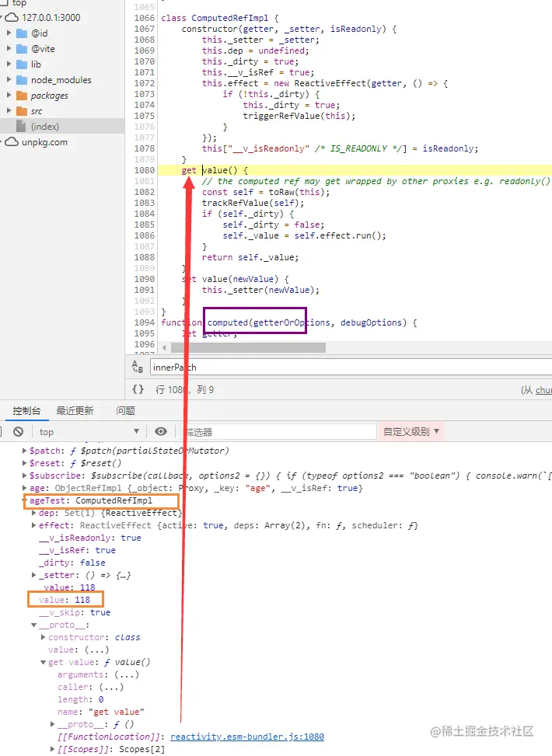Click the src folder icon

pyautogui.click(x=22, y=111)
